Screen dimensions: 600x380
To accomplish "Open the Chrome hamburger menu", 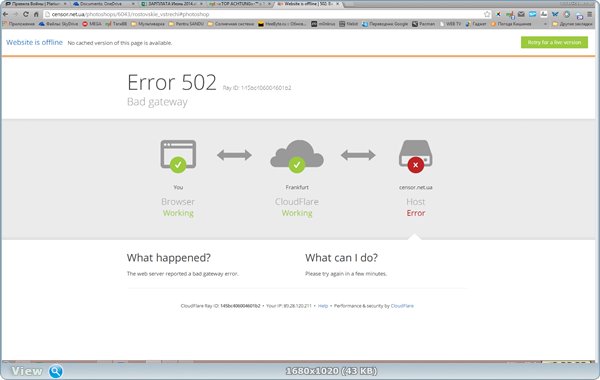I will (x=590, y=14).
